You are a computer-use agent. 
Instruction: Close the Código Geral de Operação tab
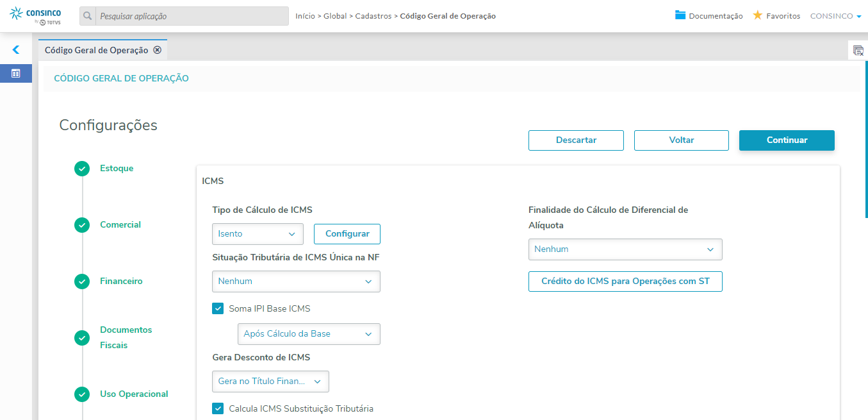[158, 50]
